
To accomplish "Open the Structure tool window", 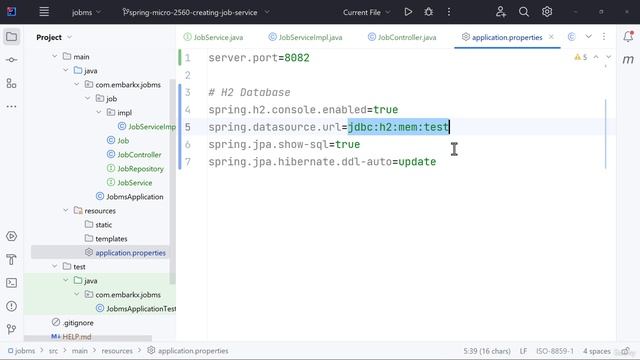I will click(x=11, y=83).
